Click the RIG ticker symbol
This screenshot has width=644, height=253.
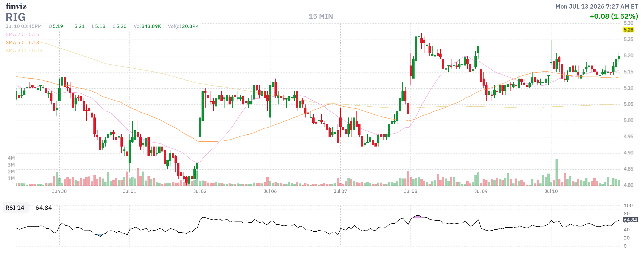(16, 17)
